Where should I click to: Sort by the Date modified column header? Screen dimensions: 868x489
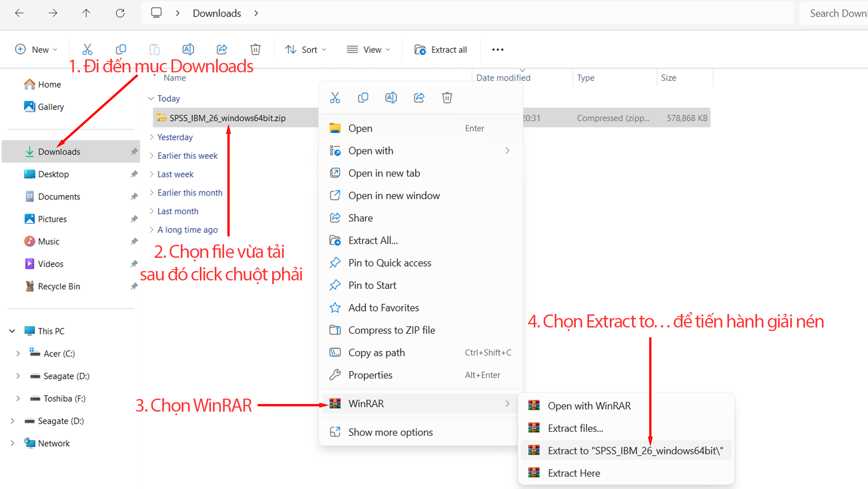click(522, 78)
